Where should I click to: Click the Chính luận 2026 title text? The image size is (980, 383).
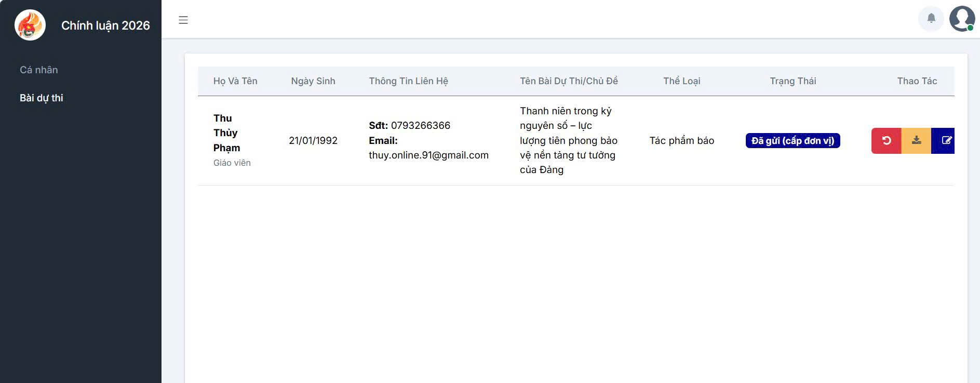point(105,25)
